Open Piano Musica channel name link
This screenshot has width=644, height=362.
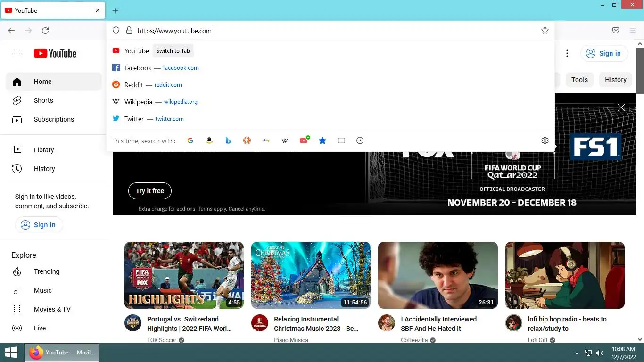291,340
